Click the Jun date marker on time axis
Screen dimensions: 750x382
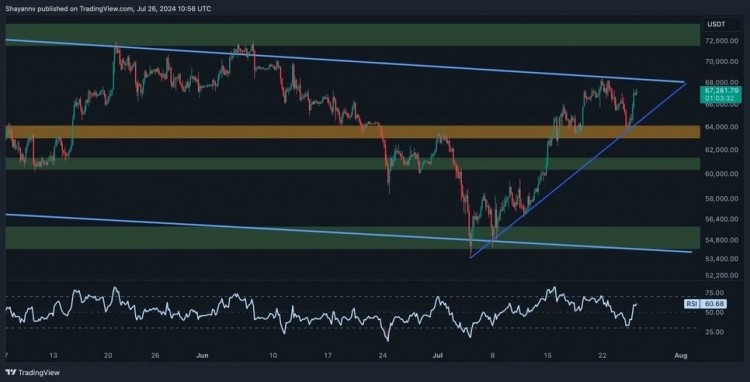click(x=203, y=356)
